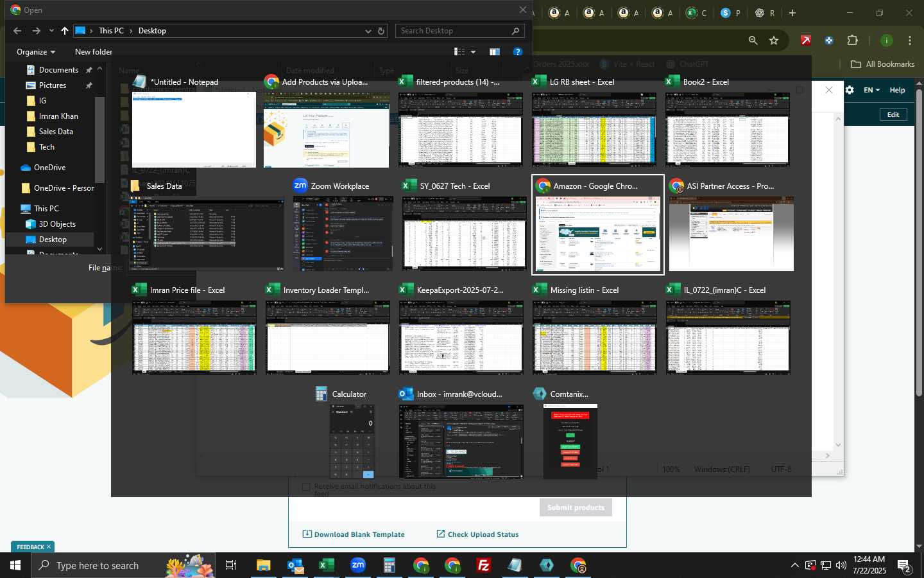Create a New folder

point(94,52)
